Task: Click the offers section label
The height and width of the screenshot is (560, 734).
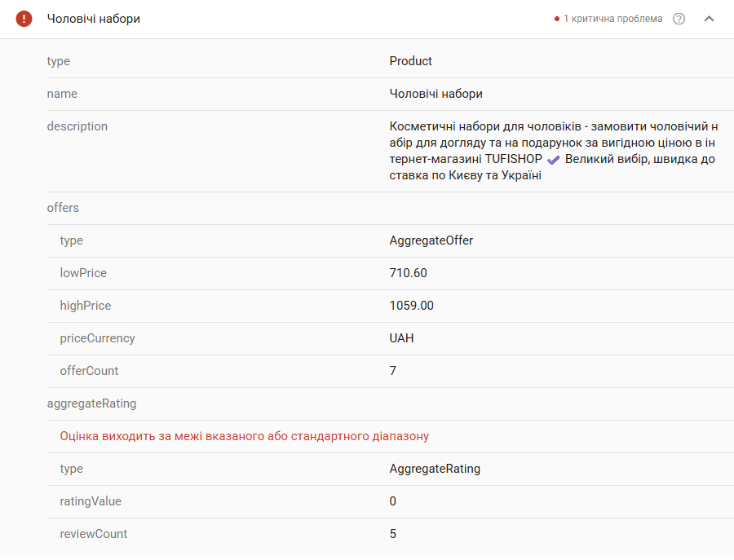Action: (63, 208)
